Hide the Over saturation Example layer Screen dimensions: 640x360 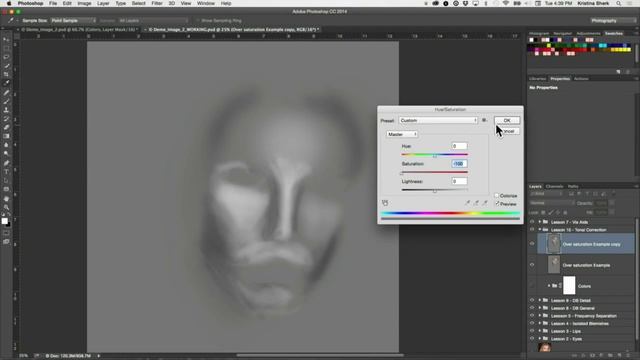point(532,265)
